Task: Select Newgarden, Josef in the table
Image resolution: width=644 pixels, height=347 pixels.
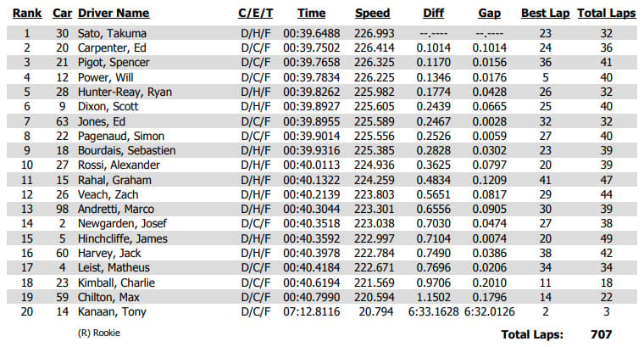Action: [122, 223]
